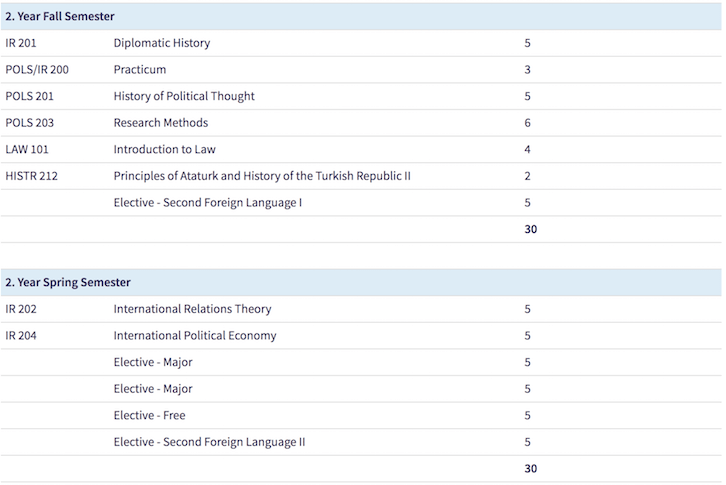Viewport: 726px width, 485px height.
Task: Select the Elective - Free row
Action: click(149, 415)
